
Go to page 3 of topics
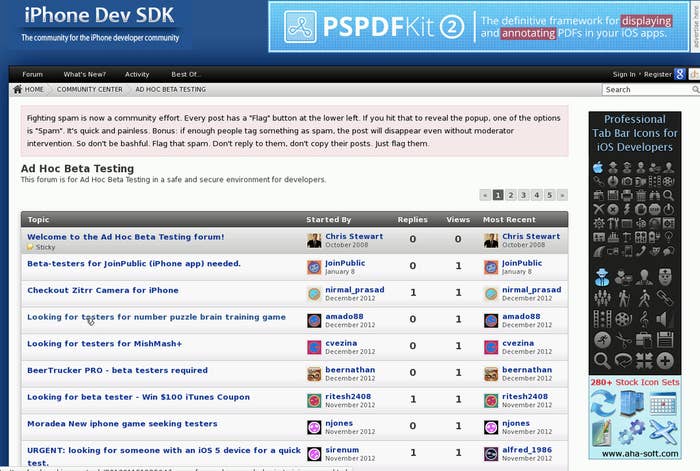point(524,195)
